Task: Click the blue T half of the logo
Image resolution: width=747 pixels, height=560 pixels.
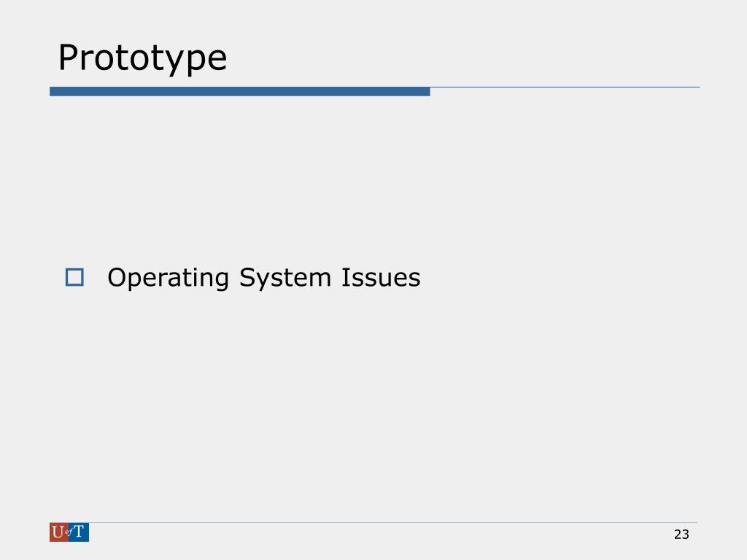Action: [79, 532]
